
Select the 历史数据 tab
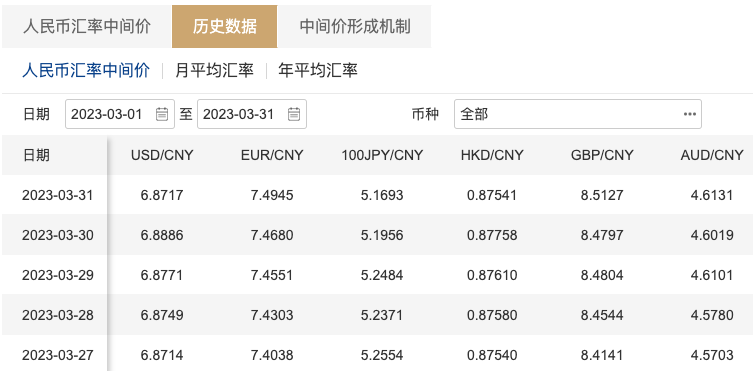tap(225, 26)
